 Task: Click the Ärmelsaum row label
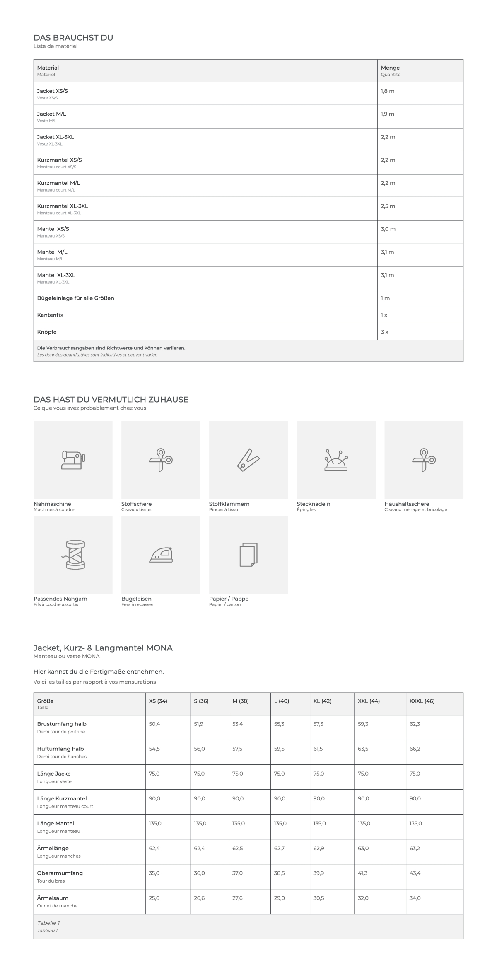53,898
